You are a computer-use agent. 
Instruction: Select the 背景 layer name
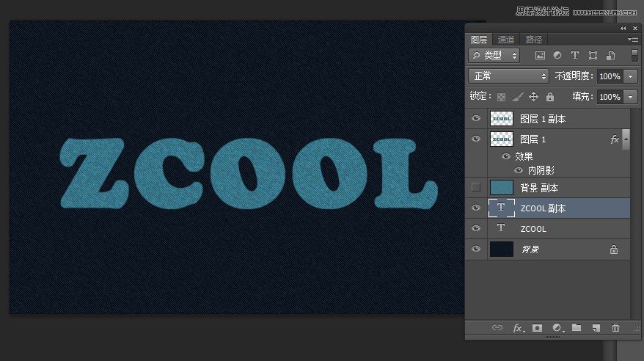tap(530, 249)
